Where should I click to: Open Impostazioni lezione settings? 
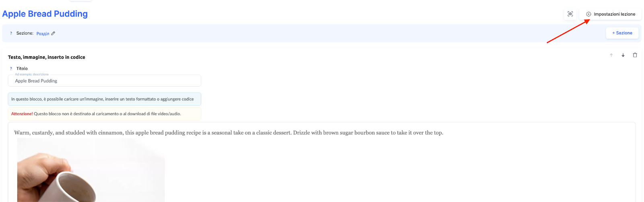(610, 14)
